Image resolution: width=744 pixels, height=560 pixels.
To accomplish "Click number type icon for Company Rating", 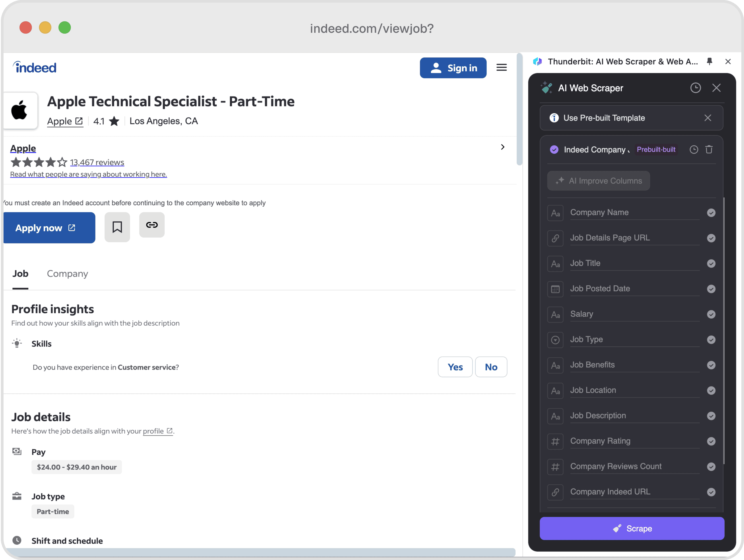I will point(555,441).
